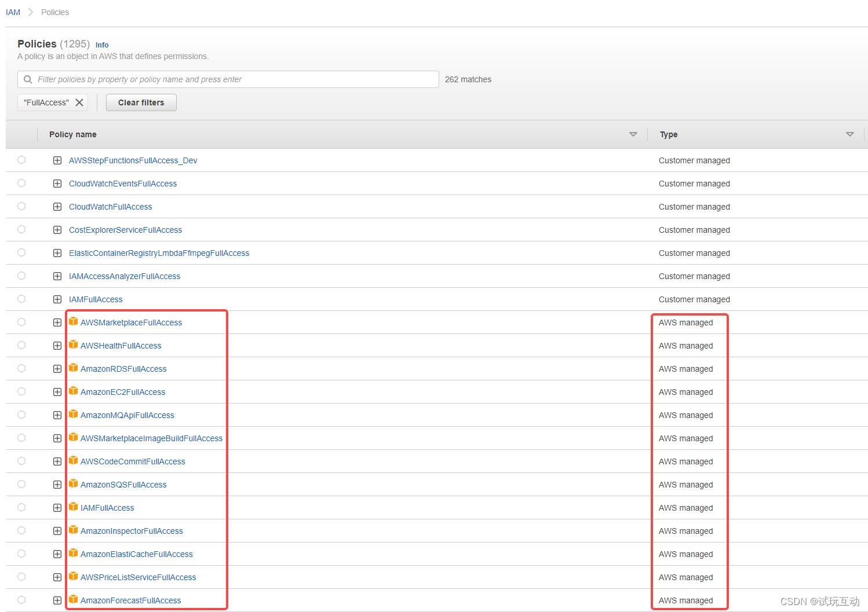Viewport: 868px width, 612px height.
Task: Click the orange box icon beside AmazonRDSFullAccess
Action: [x=74, y=368]
